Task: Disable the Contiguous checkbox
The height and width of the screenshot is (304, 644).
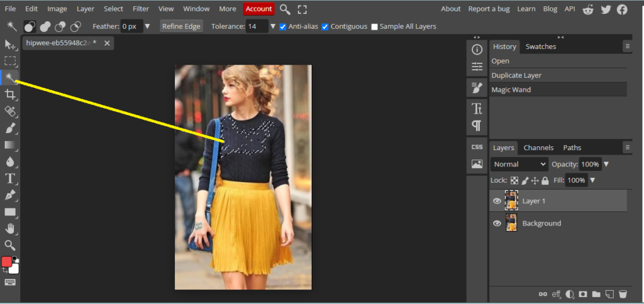Action: (325, 26)
